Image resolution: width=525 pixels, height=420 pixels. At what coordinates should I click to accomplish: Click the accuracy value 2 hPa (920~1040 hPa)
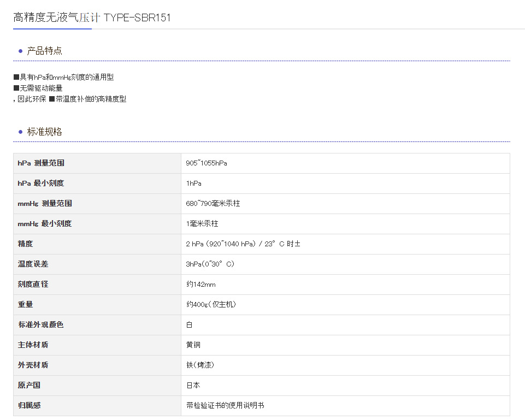(x=221, y=244)
